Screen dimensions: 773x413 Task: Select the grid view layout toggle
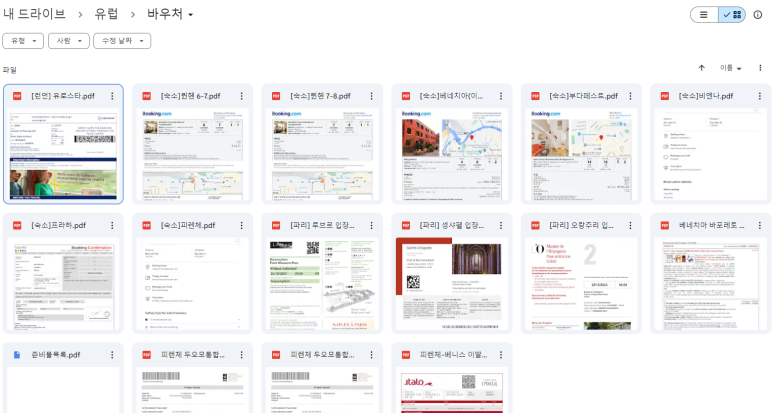click(732, 15)
